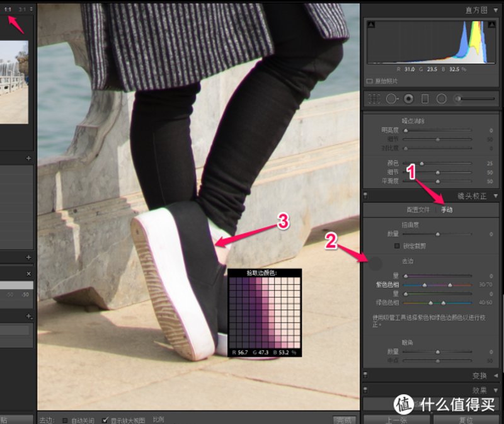Click the X close icon in left panel
The image size is (504, 424).
pos(28,274)
